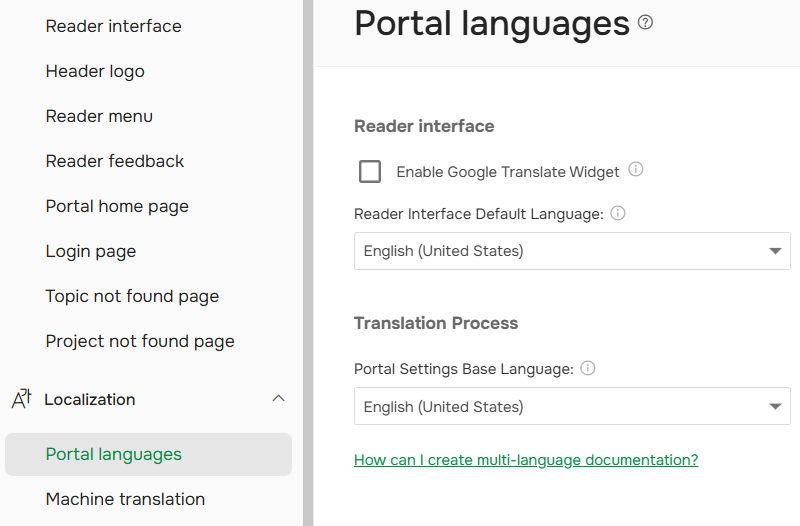Open multi-language documentation help link
Screen dimensions: 800x526
[526, 460]
